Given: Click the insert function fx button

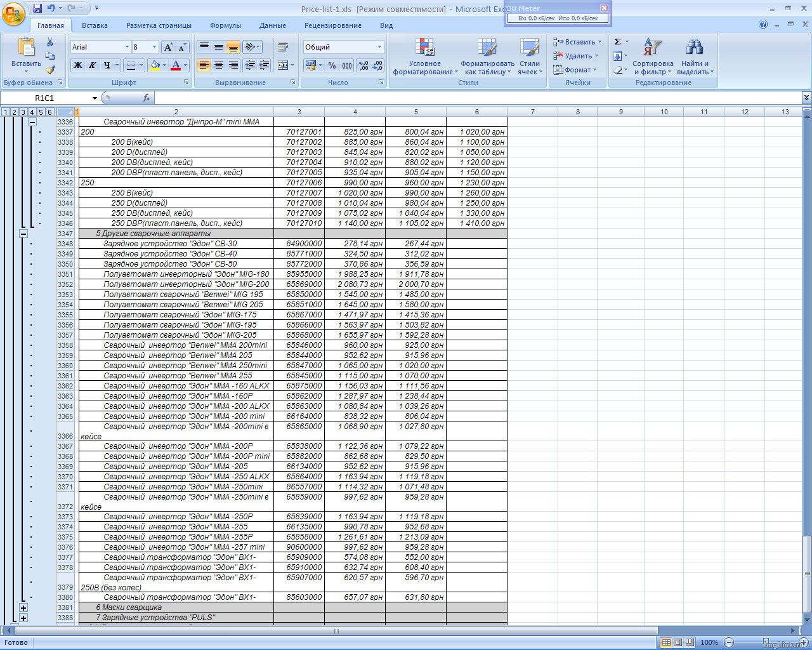Looking at the screenshot, I should (147, 98).
